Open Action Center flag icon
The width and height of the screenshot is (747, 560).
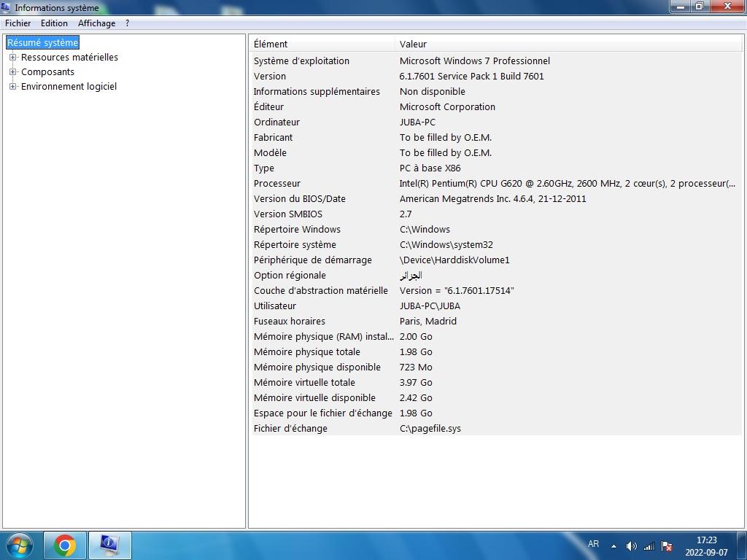point(667,546)
